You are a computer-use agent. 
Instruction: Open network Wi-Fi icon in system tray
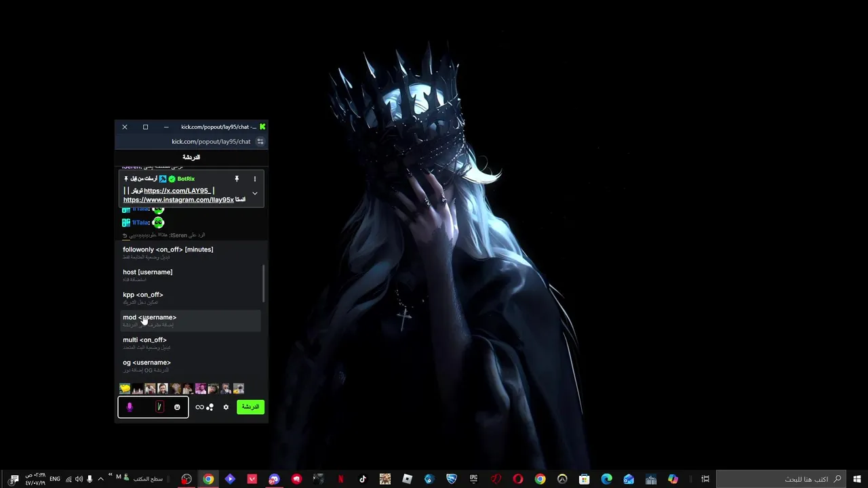point(68,479)
